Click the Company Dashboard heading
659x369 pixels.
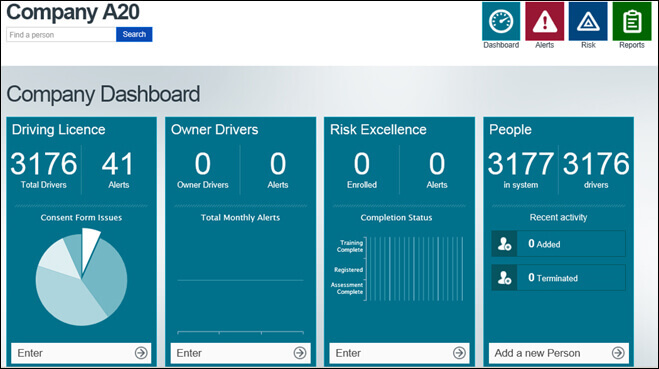point(103,94)
